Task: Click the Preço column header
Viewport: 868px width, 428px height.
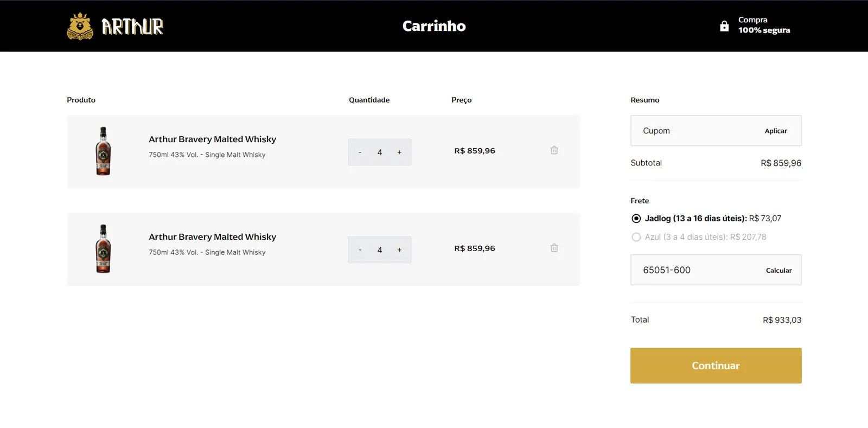Action: coord(462,100)
